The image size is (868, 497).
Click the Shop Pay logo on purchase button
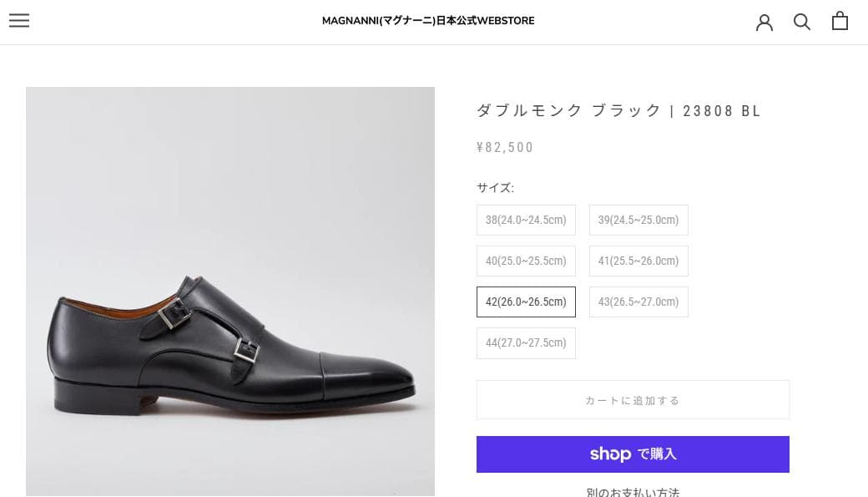[x=610, y=454]
